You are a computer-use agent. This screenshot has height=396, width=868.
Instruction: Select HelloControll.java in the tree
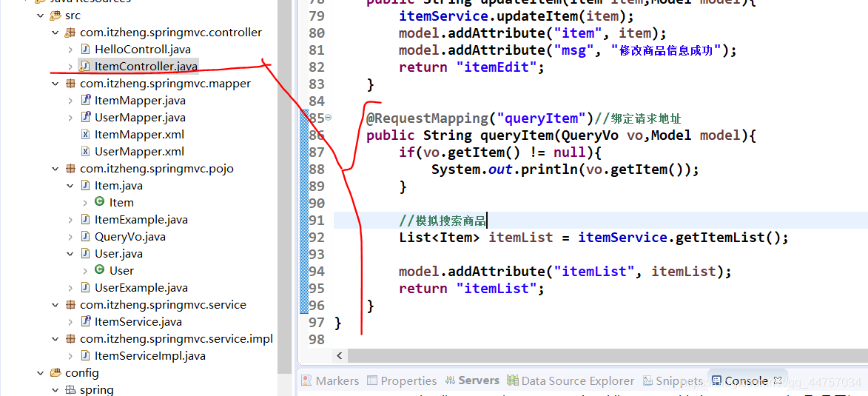click(143, 50)
